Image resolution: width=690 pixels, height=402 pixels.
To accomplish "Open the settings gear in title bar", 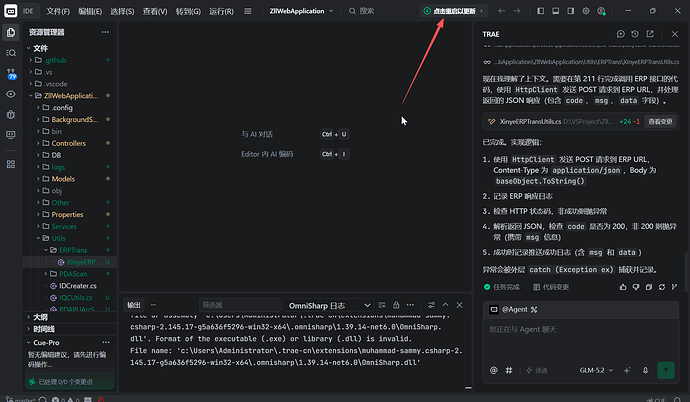I will (x=586, y=11).
